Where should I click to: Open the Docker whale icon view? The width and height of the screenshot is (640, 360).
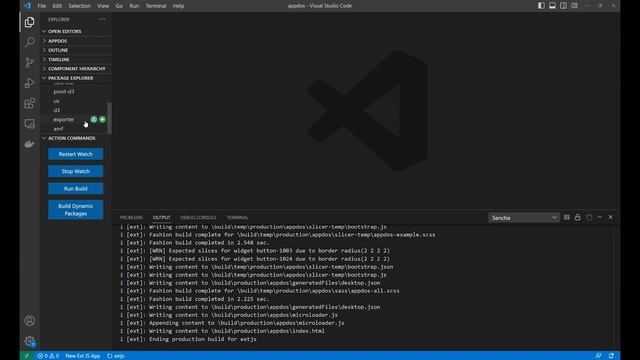pyautogui.click(x=29, y=144)
